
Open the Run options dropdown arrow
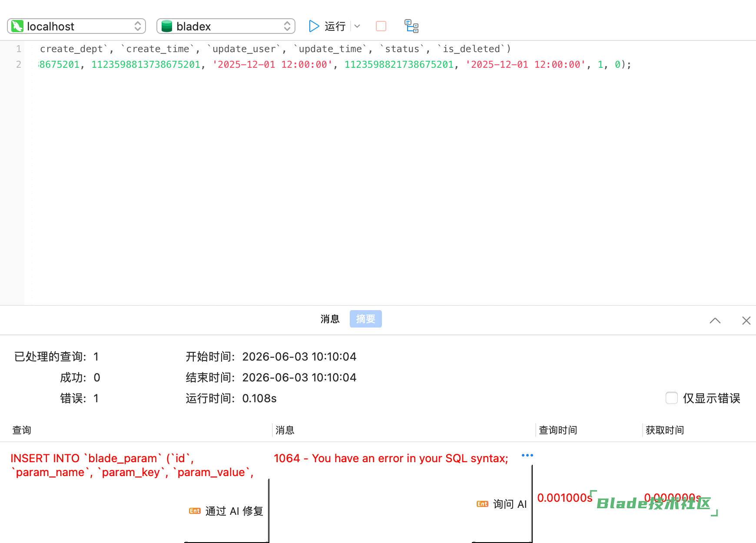click(x=357, y=26)
